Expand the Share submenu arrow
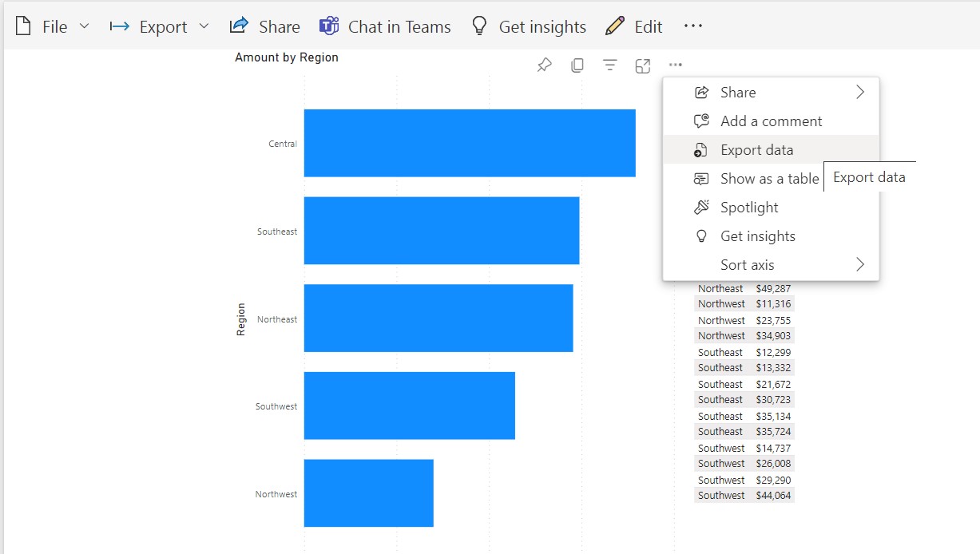This screenshot has width=980, height=554. click(x=860, y=93)
